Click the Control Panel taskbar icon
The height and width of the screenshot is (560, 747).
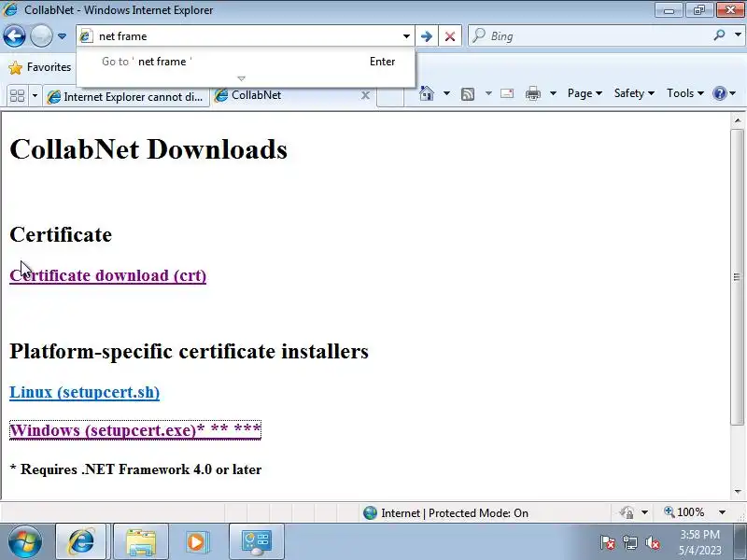[256, 541]
